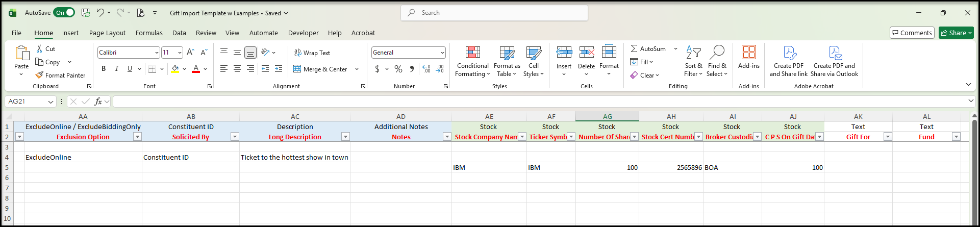Open the Calibri font name dropdown
The height and width of the screenshot is (227, 980).
click(157, 53)
